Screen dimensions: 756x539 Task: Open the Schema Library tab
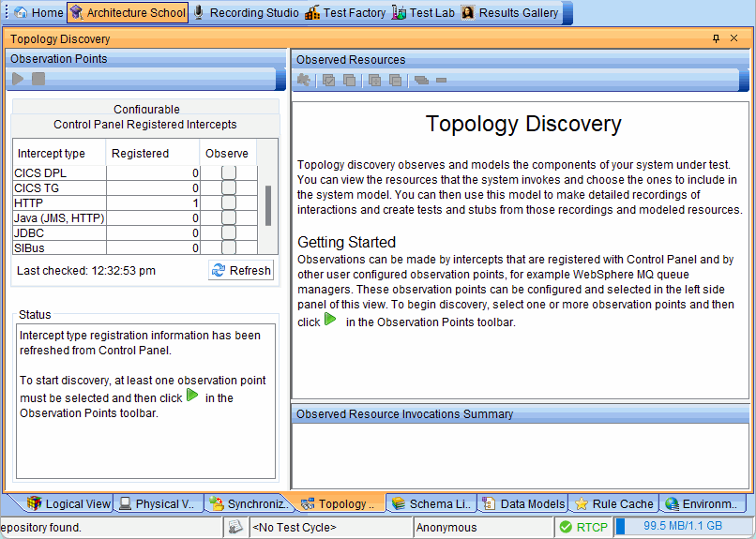(432, 503)
